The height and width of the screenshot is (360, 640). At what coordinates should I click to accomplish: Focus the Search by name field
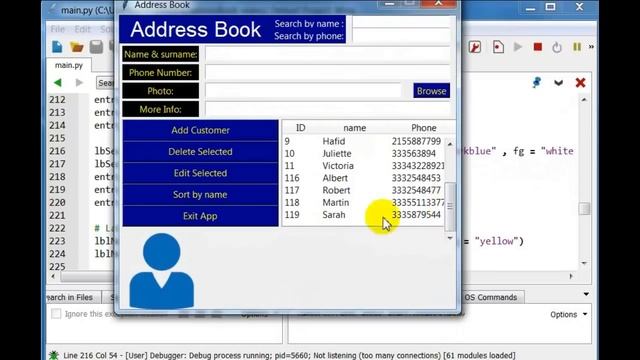tap(401, 22)
